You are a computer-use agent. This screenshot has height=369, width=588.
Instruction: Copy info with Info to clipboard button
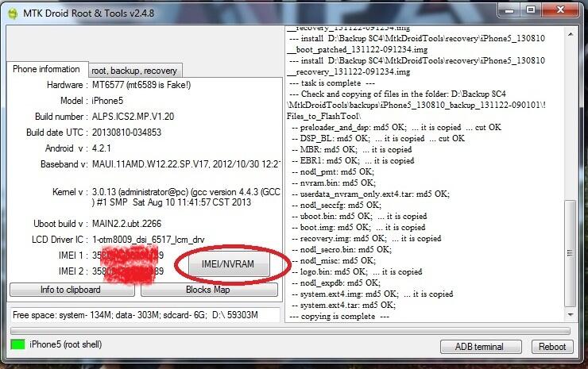tap(72, 290)
